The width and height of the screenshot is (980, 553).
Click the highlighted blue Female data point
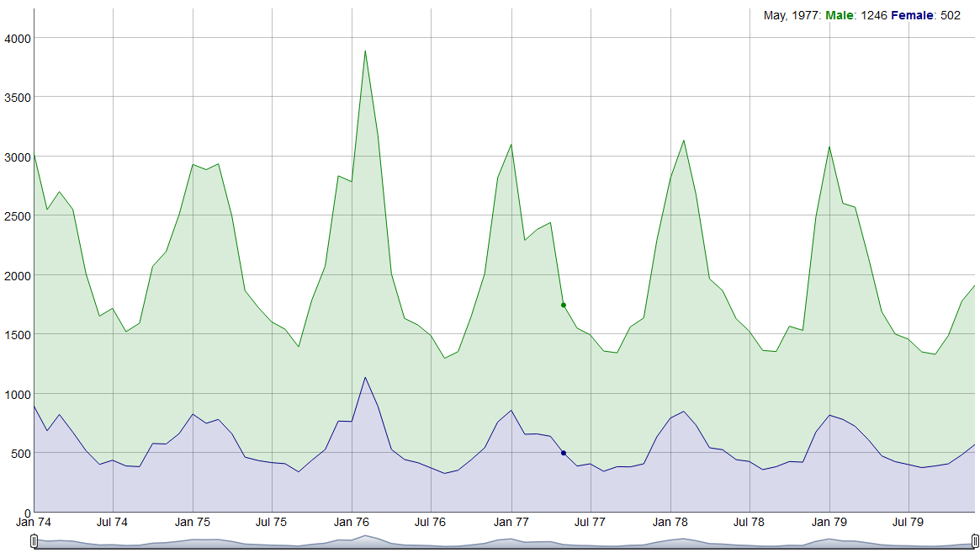coord(563,453)
